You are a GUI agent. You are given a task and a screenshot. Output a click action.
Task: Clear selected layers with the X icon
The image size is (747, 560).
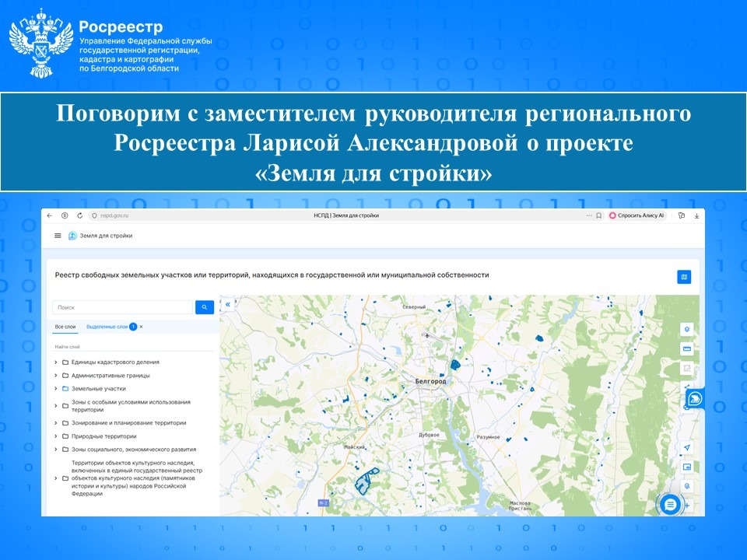(x=141, y=327)
